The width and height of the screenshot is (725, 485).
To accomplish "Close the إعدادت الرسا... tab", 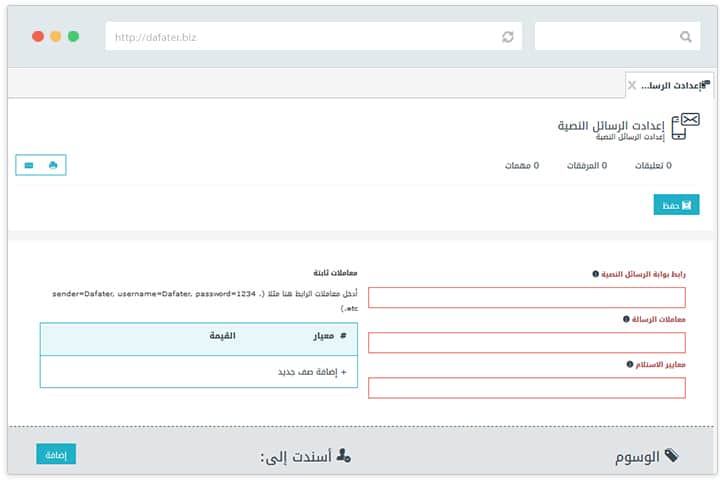I will [632, 85].
